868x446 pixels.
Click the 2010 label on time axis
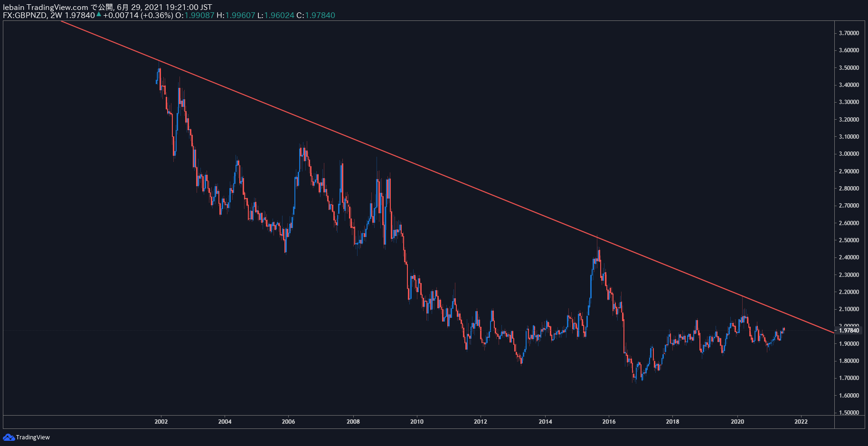point(417,422)
